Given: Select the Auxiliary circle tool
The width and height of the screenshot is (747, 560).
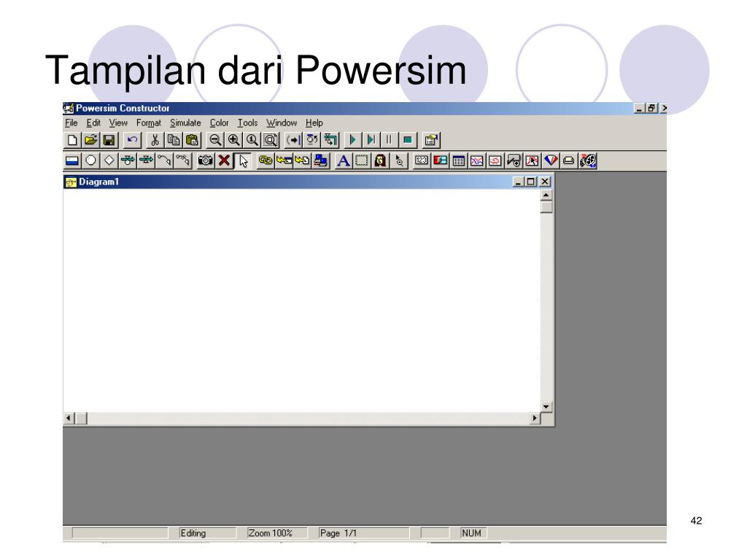Looking at the screenshot, I should click(x=90, y=161).
